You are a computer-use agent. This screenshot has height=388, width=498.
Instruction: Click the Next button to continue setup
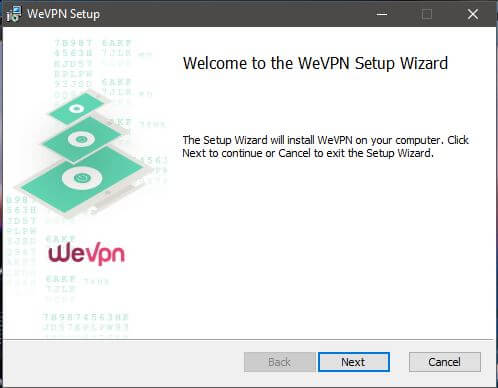click(354, 362)
